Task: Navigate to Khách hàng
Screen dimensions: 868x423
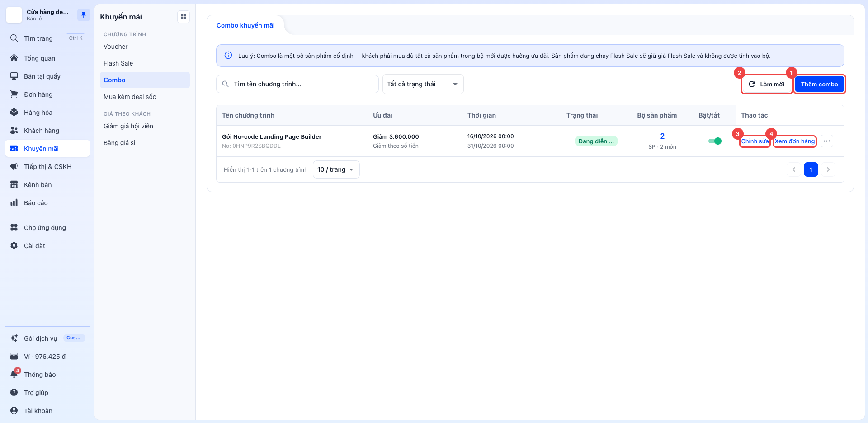Action: pos(47,131)
